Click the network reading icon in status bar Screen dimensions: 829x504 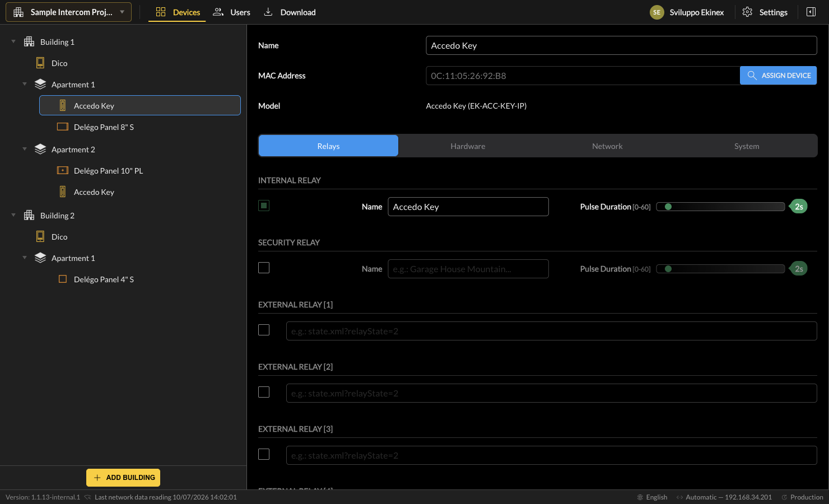[x=87, y=497]
